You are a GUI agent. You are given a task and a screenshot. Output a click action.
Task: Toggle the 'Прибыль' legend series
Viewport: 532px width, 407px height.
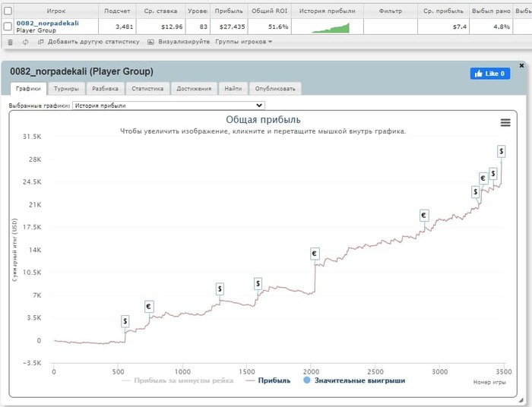click(268, 380)
